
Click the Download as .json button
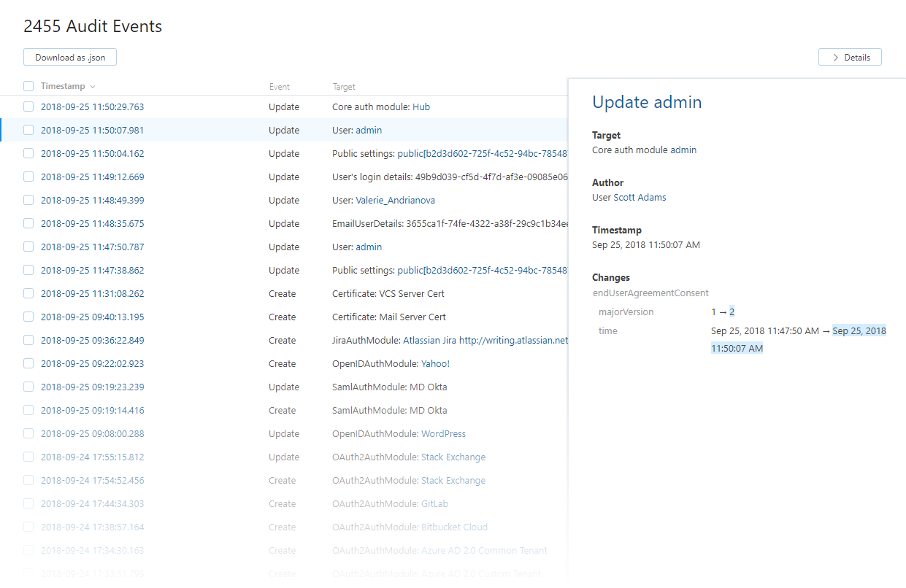[x=70, y=58]
